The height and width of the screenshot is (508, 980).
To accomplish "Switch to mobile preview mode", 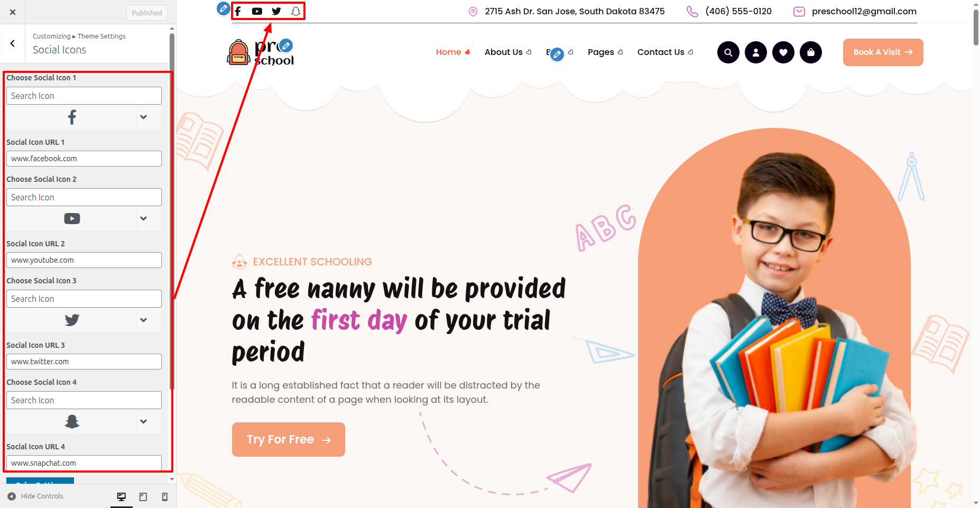I will pyautogui.click(x=165, y=496).
